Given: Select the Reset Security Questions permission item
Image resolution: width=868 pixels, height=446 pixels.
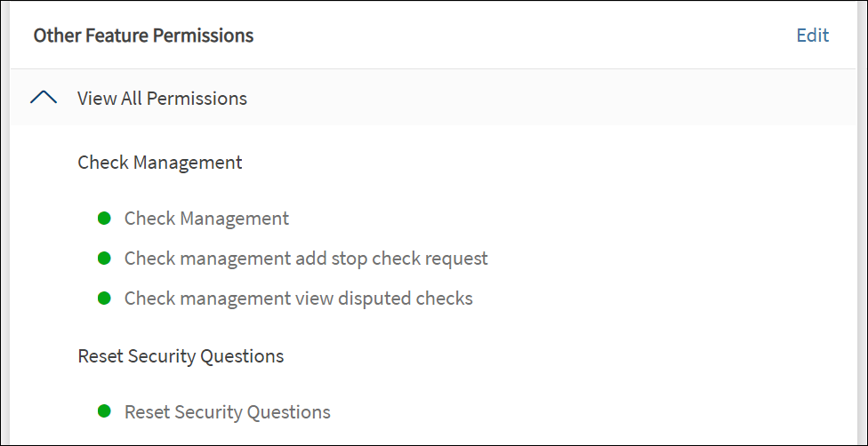Looking at the screenshot, I should [x=227, y=412].
